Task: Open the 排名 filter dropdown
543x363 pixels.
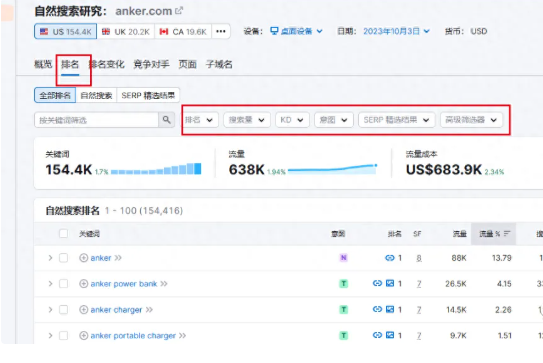Action: (199, 120)
